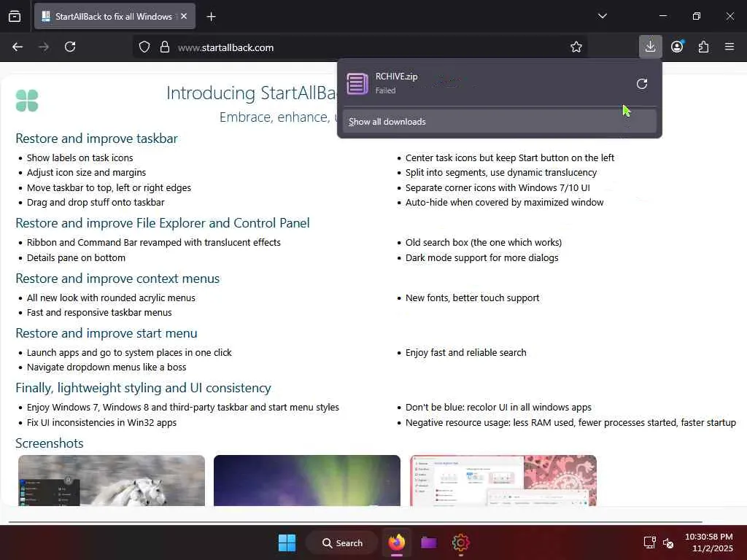The image size is (747, 560).
Task: Click text Dark mode support for more dialogs
Action: click(x=481, y=257)
